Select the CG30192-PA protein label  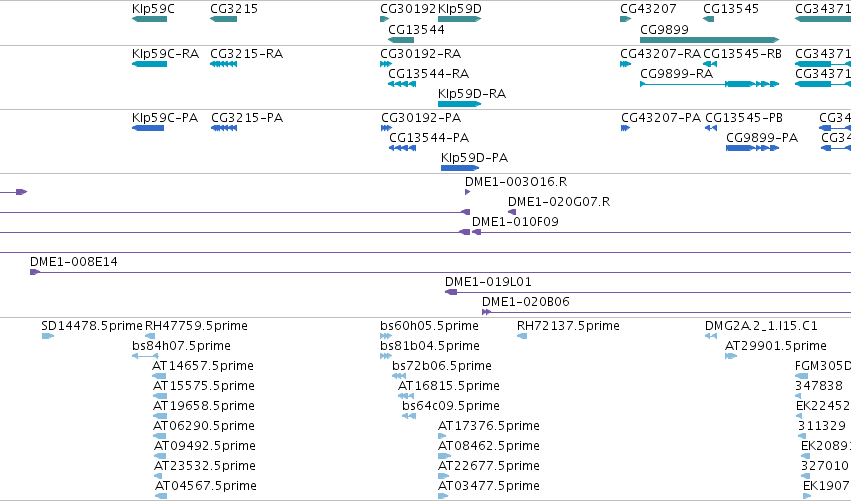[x=421, y=118]
